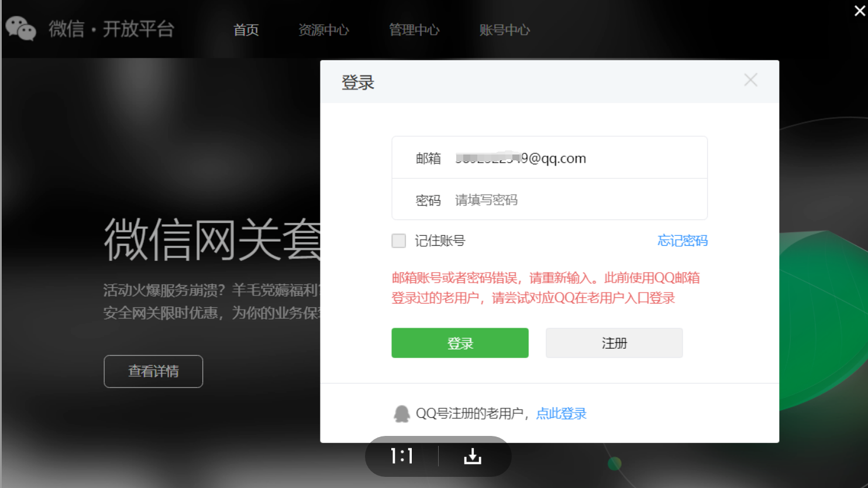Image resolution: width=868 pixels, height=488 pixels.
Task: Click the 安全网关限时优惠 banner line
Action: click(212, 313)
